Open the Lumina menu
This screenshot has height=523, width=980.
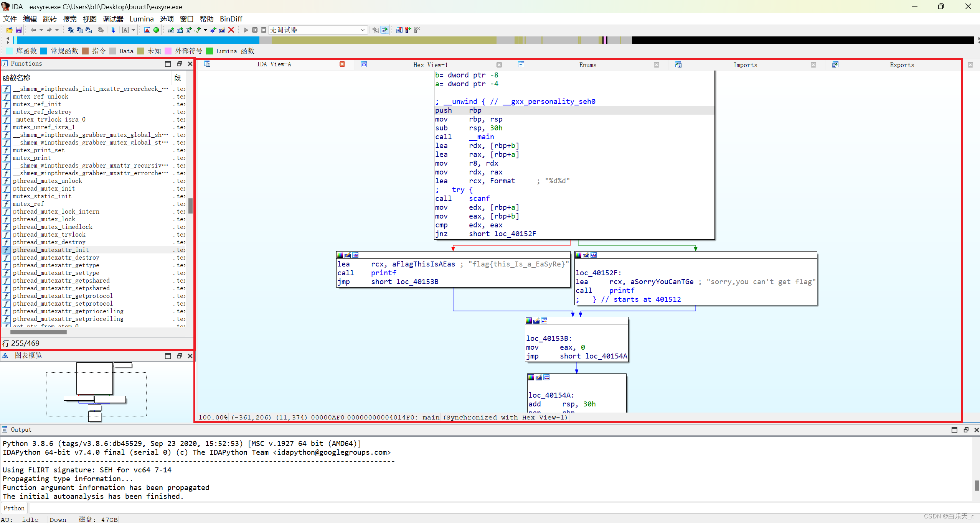pos(142,19)
